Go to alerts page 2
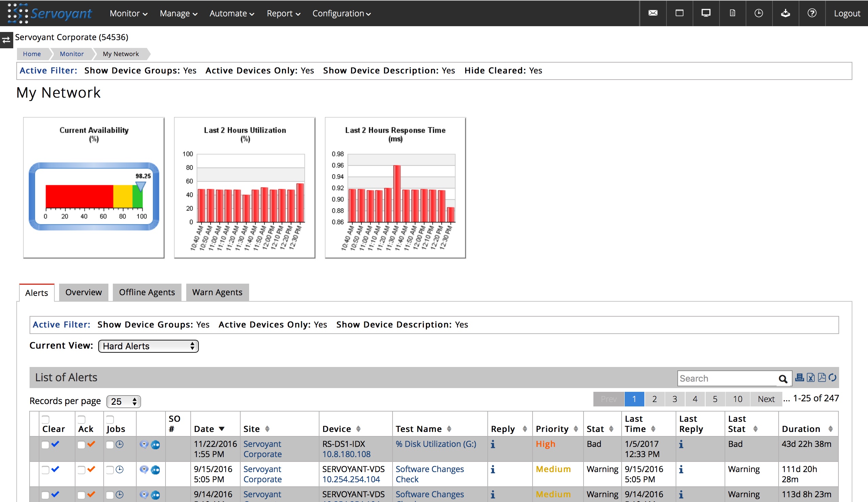868x502 pixels. click(655, 399)
